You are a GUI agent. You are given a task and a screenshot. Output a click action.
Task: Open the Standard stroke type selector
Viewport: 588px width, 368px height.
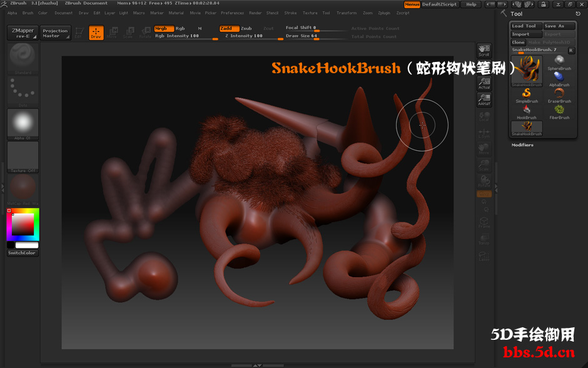pyautogui.click(x=23, y=59)
